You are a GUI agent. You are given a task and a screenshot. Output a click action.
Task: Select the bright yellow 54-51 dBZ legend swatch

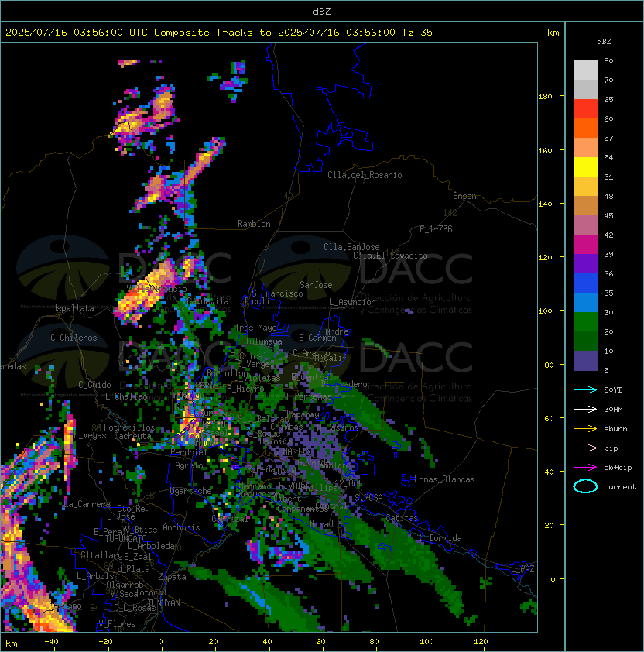(x=585, y=166)
